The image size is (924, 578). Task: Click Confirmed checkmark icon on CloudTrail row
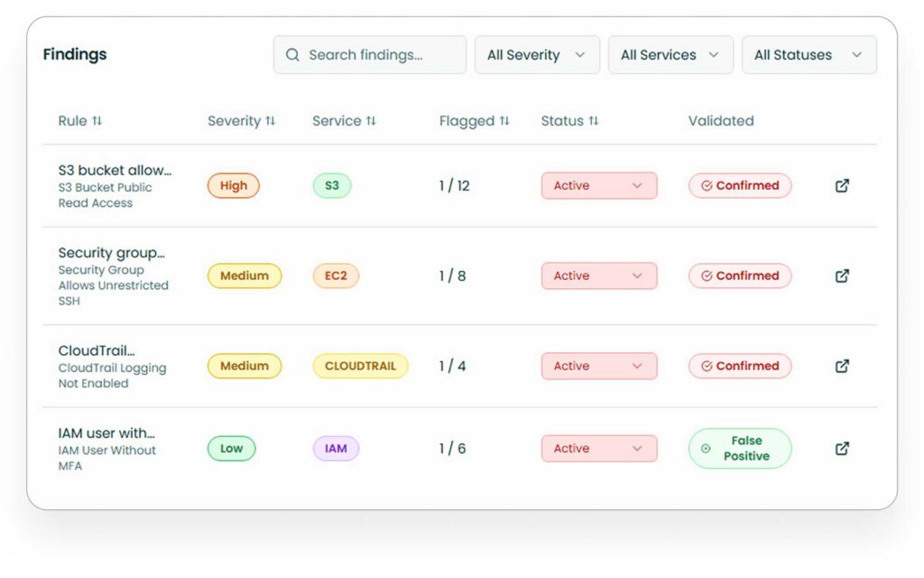708,366
